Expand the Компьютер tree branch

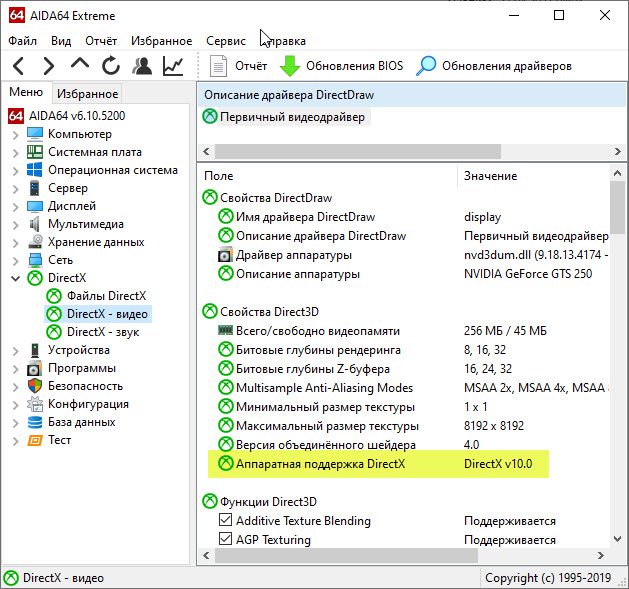coord(15,135)
